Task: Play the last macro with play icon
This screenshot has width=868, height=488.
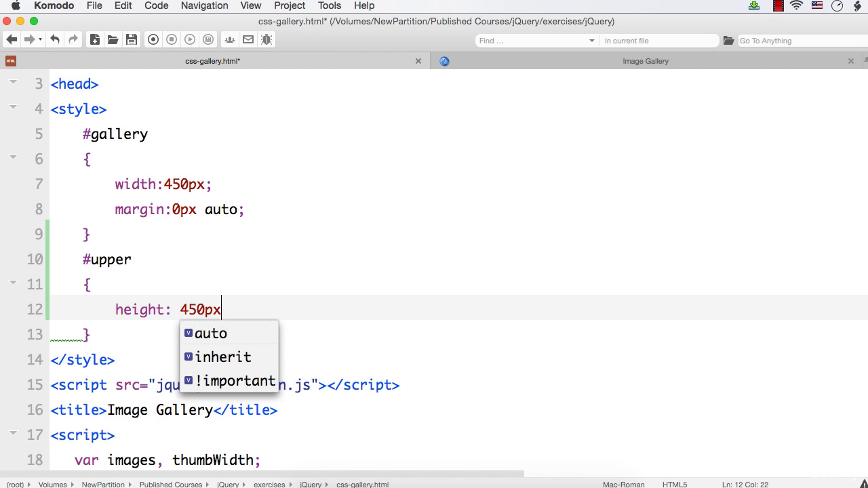Action: click(190, 40)
